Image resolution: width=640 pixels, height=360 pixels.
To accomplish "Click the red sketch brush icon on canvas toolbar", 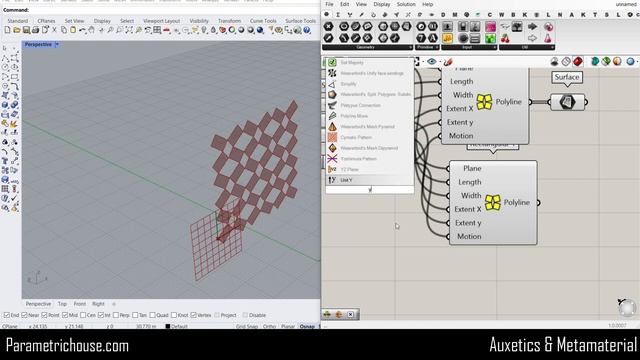I will click(448, 62).
